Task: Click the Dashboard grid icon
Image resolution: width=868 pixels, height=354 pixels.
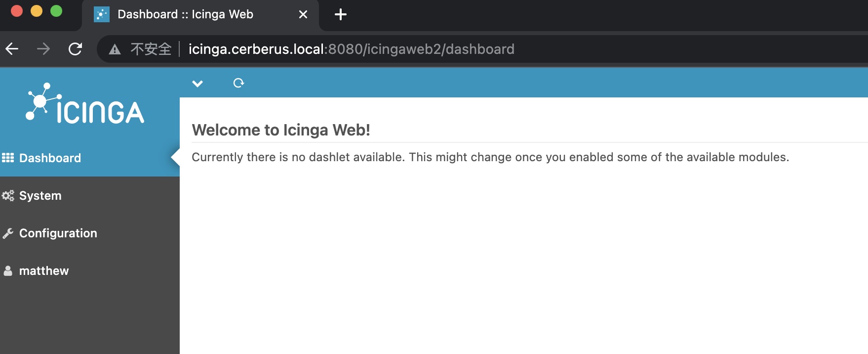Action: [x=8, y=158]
